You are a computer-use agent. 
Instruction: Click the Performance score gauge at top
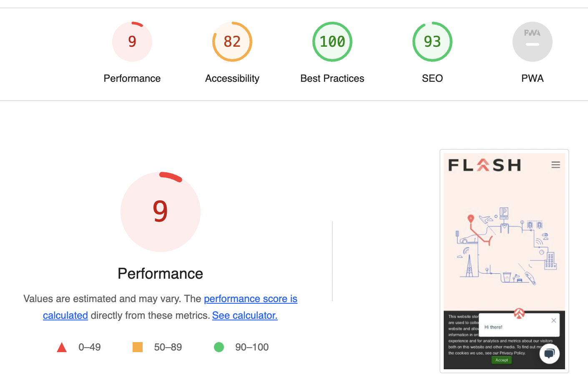132,42
